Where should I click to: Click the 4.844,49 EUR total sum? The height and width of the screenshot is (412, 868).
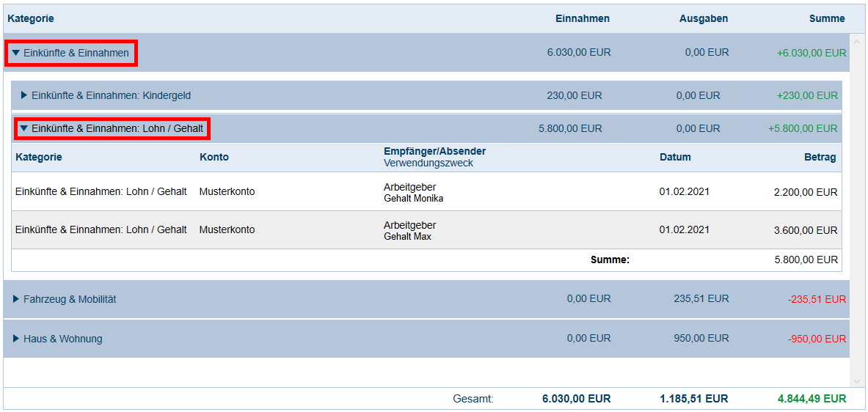tap(812, 399)
